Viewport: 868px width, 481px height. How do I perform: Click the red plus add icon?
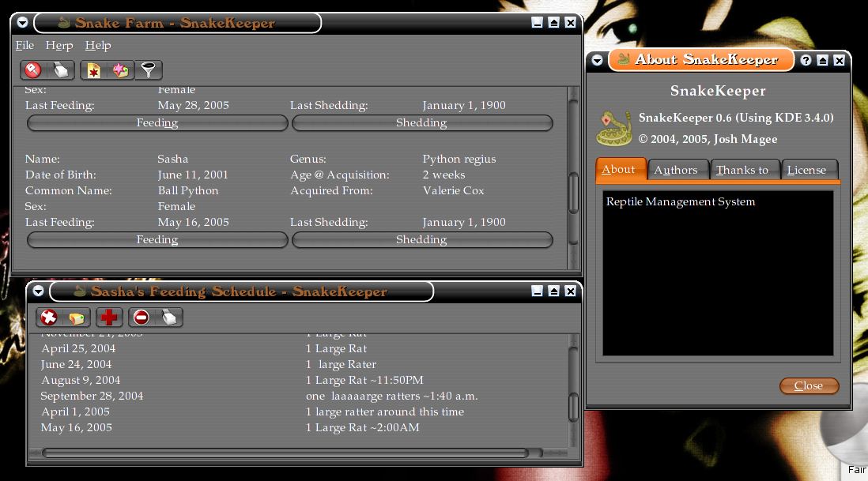[109, 318]
